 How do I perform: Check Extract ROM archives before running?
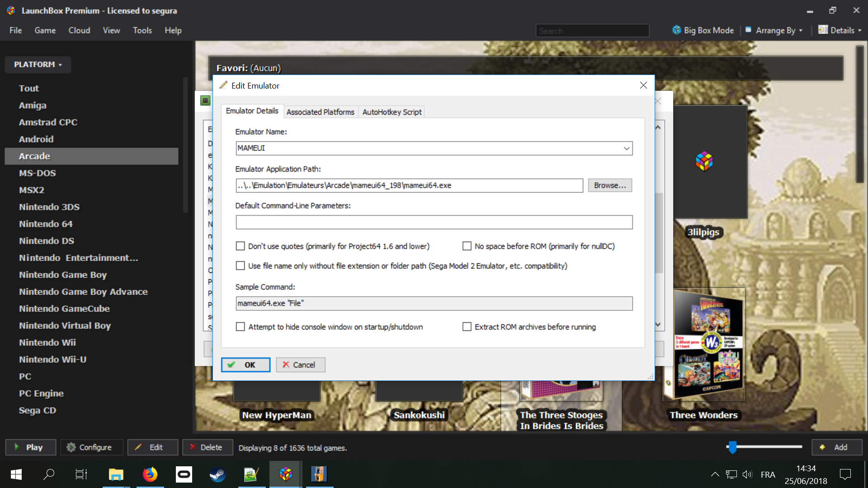(x=467, y=327)
